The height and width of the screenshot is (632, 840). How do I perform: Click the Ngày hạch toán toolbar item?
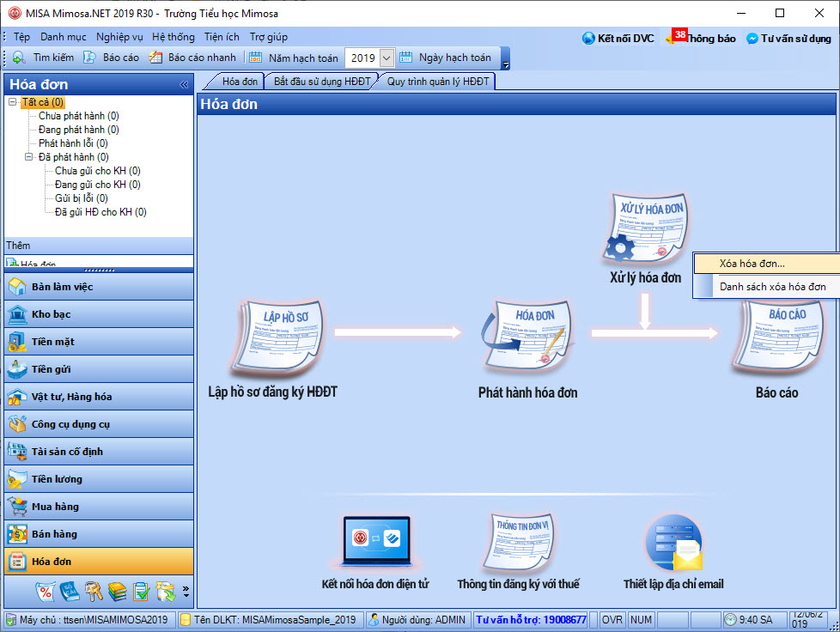[x=447, y=58]
